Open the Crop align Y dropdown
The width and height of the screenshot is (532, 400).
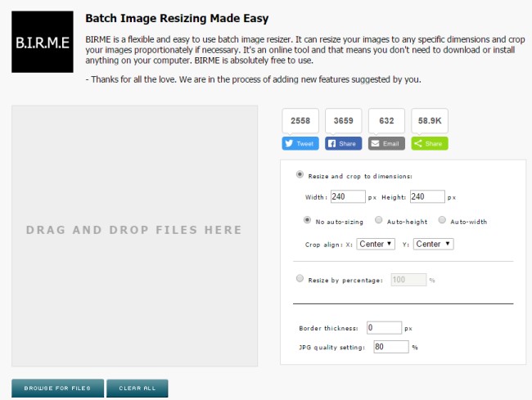tap(433, 244)
